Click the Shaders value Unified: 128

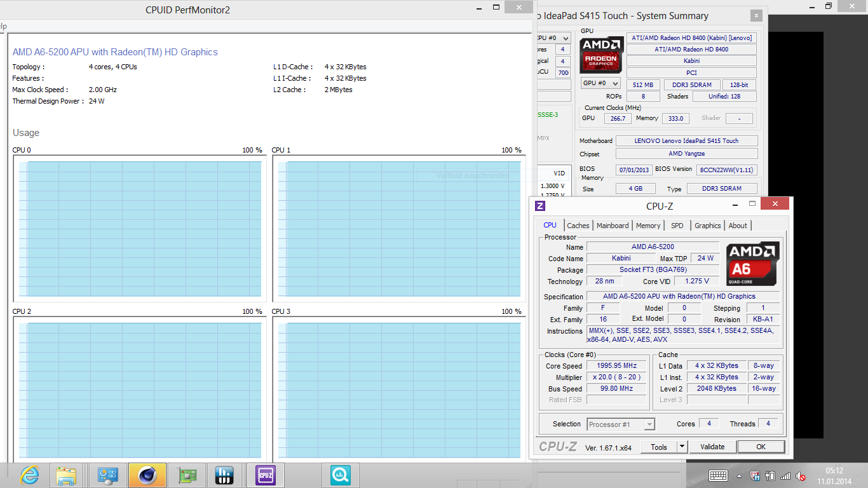tap(724, 97)
